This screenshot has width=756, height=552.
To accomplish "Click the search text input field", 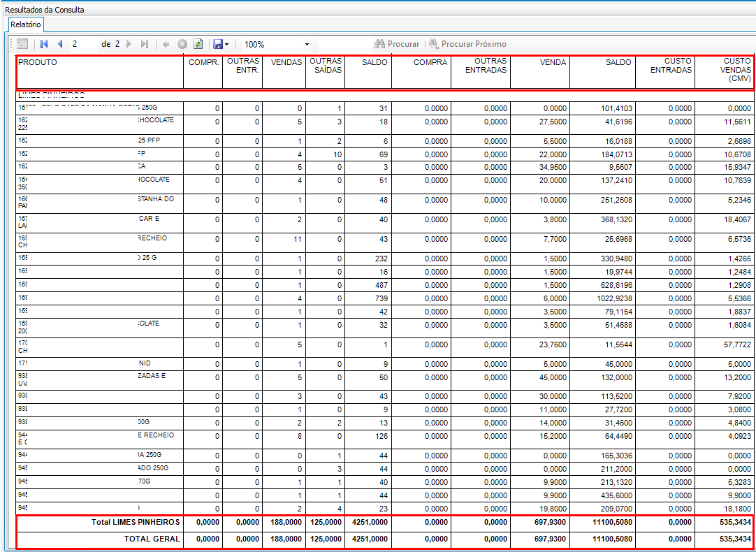I will tap(344, 44).
